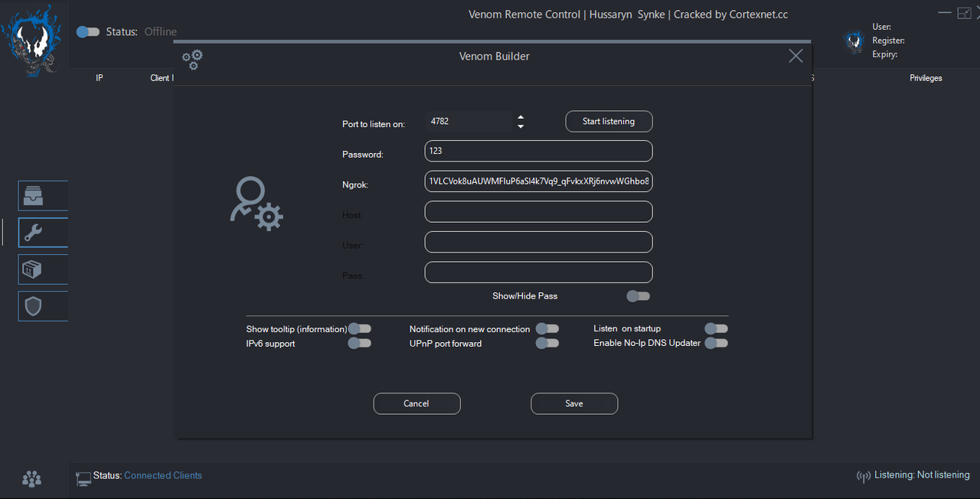
Task: Toggle the Show/Hide Pass switch
Action: tap(638, 296)
